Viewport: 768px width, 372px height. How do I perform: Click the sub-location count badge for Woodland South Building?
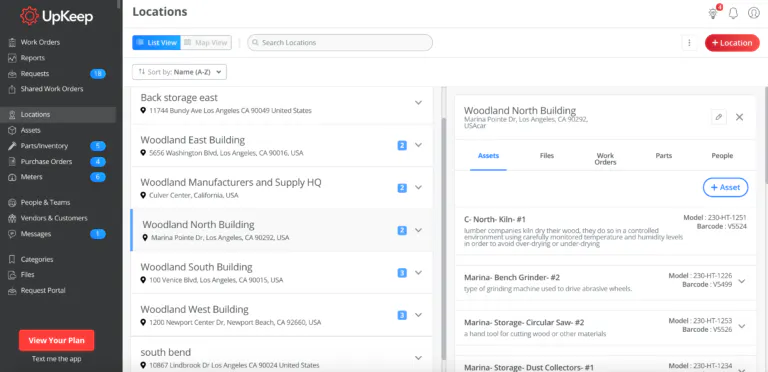402,273
